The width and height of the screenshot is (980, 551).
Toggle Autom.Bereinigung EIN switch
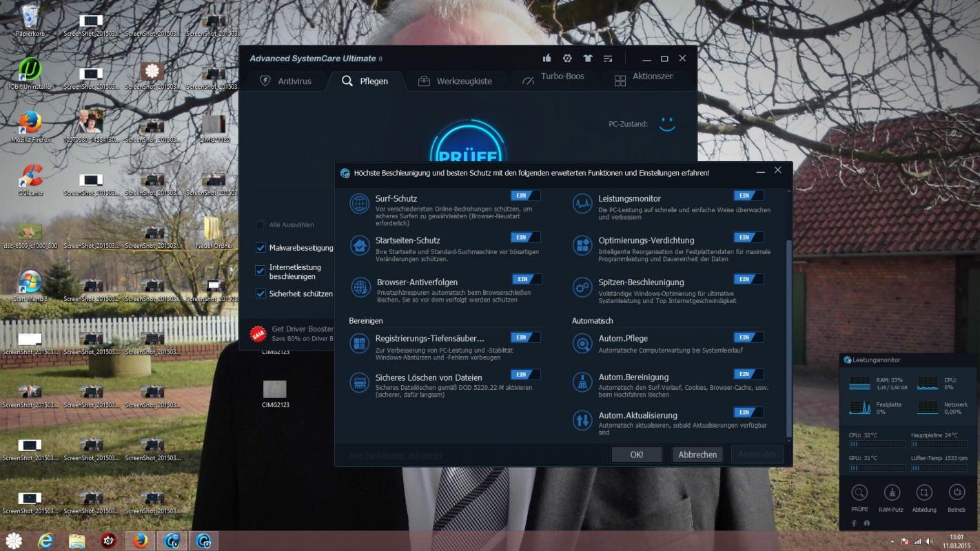[748, 375]
